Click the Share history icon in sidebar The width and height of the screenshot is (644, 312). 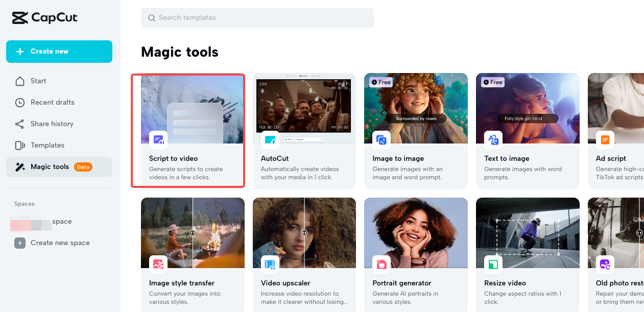point(19,124)
